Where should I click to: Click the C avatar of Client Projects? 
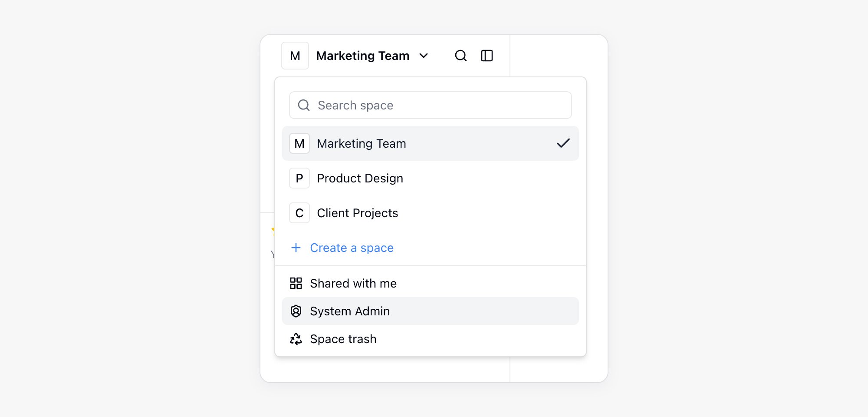tap(299, 213)
